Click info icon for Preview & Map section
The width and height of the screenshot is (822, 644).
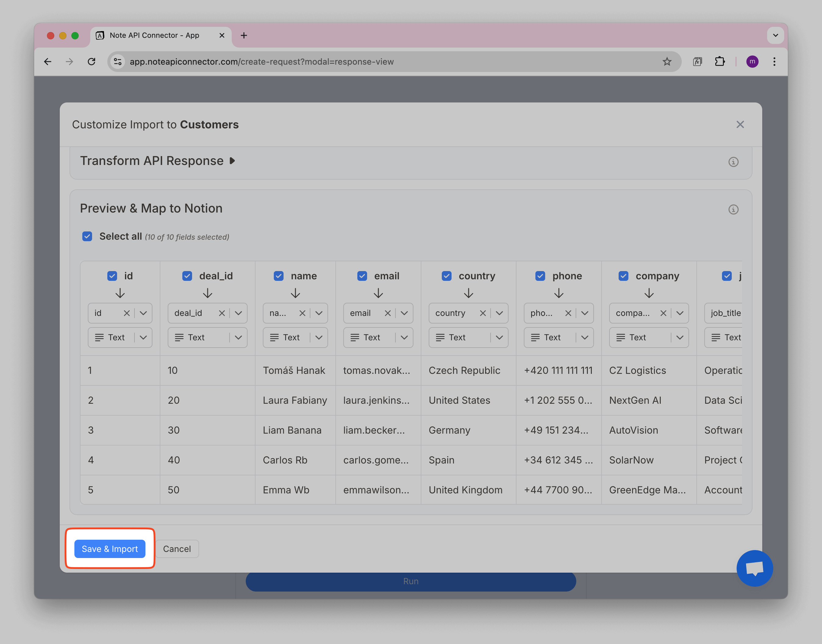click(733, 209)
